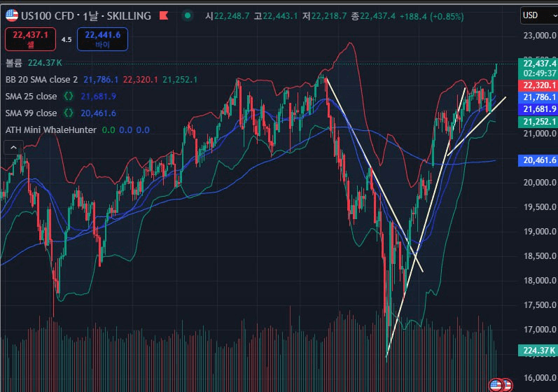Click the BB upper value 22,320.1 in legend
This screenshot has height=392, width=558.
pyautogui.click(x=140, y=80)
